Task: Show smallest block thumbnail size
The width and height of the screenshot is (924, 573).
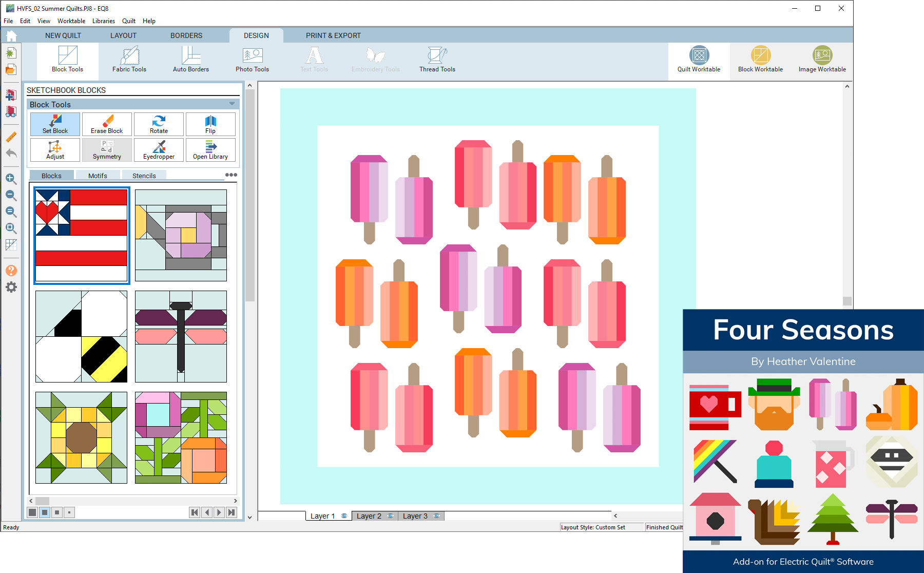Action: [x=69, y=512]
